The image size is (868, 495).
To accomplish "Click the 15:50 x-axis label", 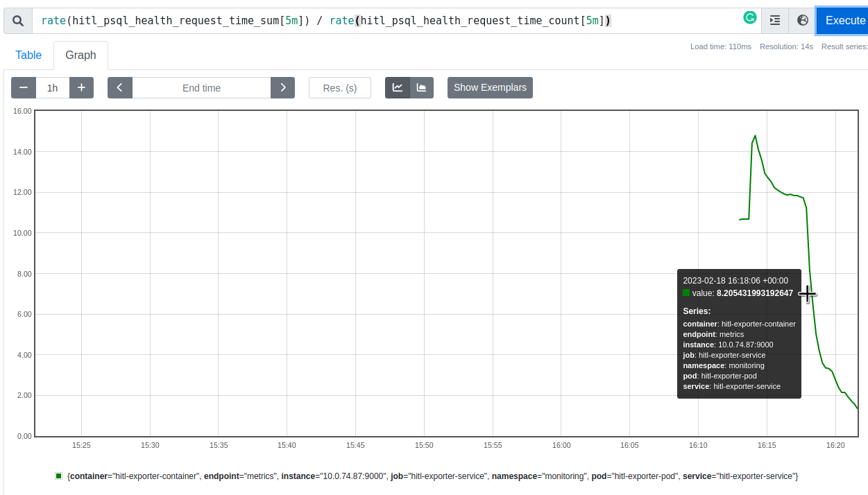I will click(424, 445).
